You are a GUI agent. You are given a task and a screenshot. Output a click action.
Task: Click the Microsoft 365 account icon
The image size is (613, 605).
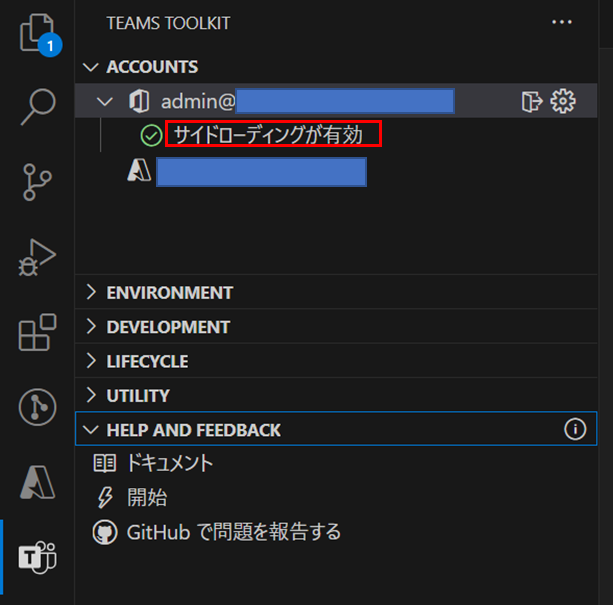click(139, 101)
